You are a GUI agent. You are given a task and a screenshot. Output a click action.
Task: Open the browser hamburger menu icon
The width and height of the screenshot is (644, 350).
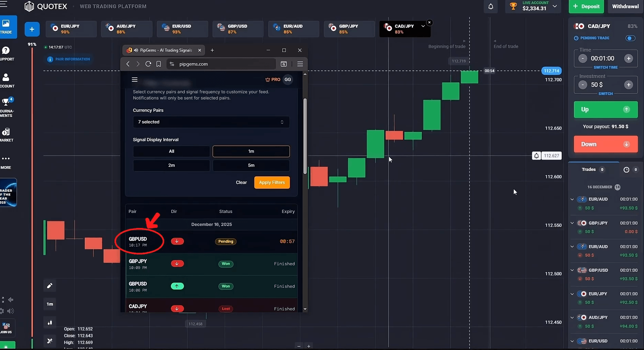(x=300, y=64)
